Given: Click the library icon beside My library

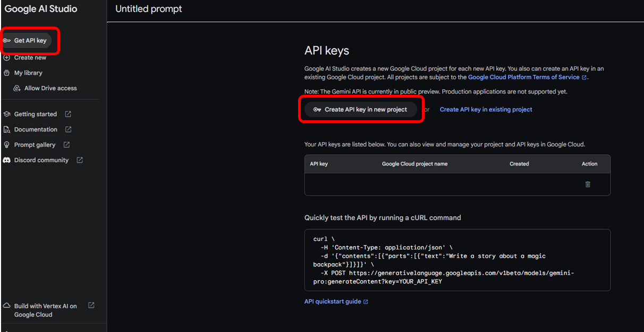Looking at the screenshot, I should (7, 73).
